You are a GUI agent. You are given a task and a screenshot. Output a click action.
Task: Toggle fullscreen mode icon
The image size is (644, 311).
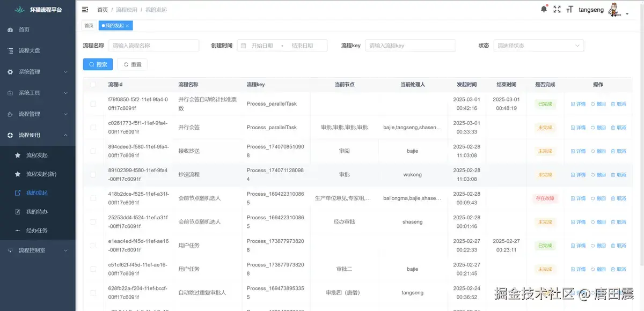(557, 9)
